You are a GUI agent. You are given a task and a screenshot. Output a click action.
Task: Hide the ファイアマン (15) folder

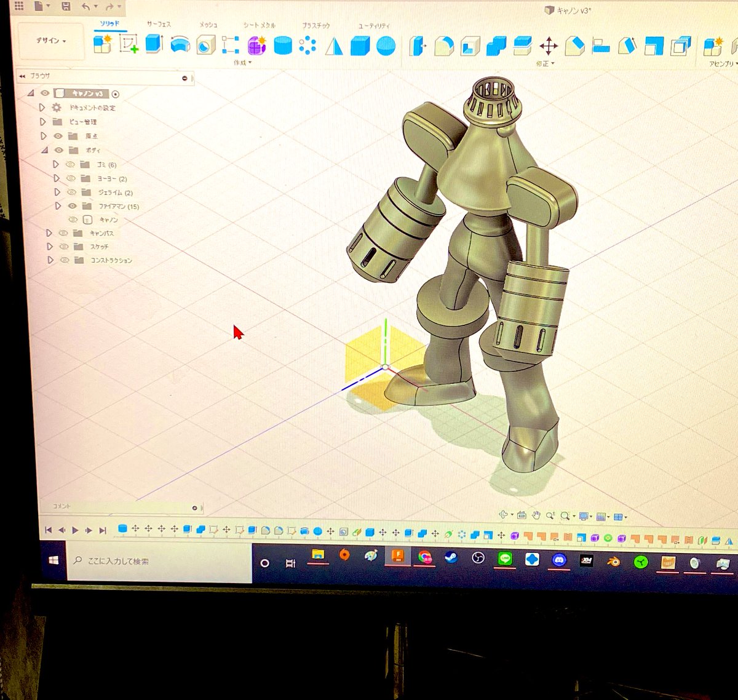tap(73, 206)
